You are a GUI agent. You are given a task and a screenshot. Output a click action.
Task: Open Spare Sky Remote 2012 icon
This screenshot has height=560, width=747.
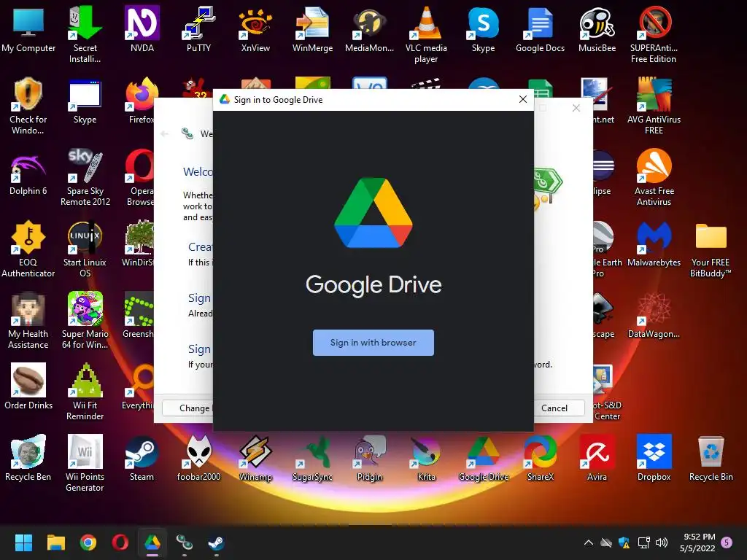pyautogui.click(x=85, y=177)
